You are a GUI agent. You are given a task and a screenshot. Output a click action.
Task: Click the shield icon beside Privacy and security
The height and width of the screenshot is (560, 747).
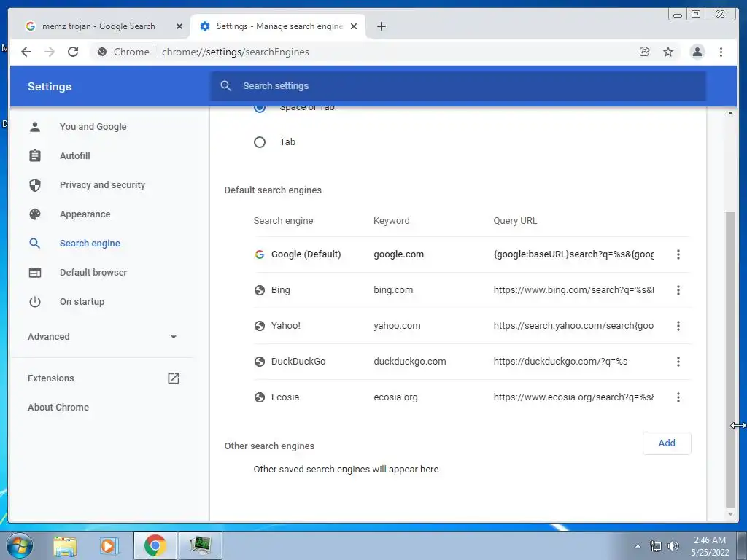(x=35, y=184)
